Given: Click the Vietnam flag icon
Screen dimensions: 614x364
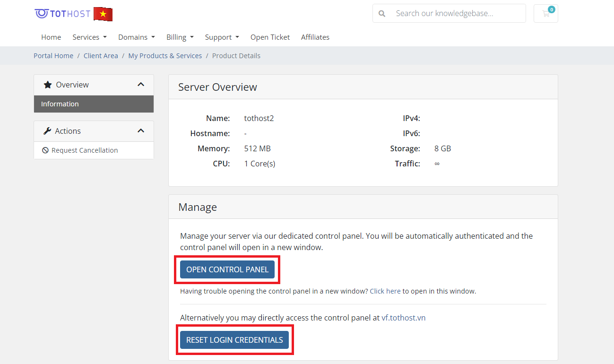Looking at the screenshot, I should (103, 14).
